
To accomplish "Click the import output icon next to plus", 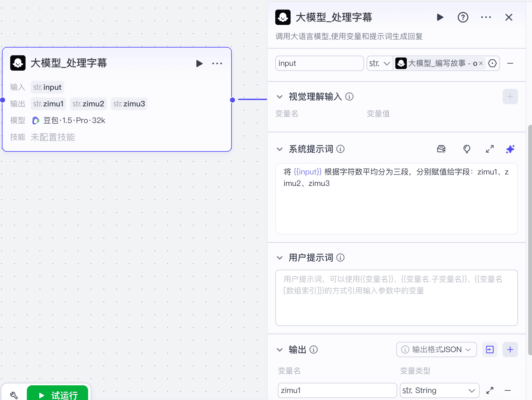I will (490, 350).
